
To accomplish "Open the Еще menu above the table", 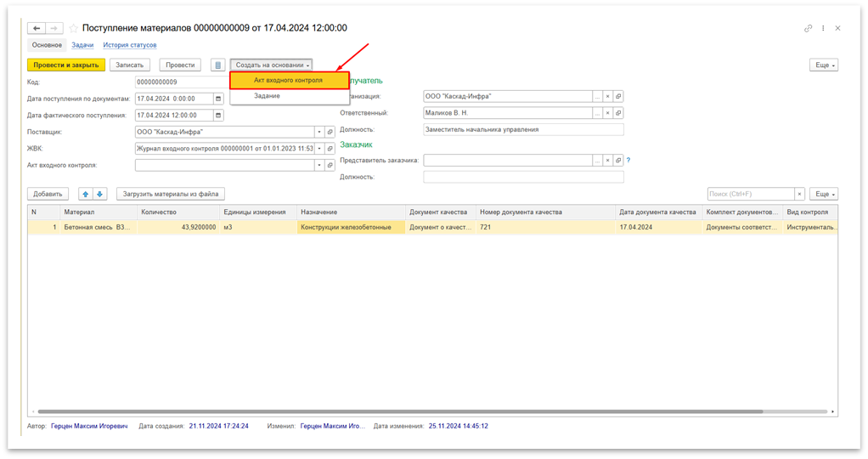I will tap(823, 194).
